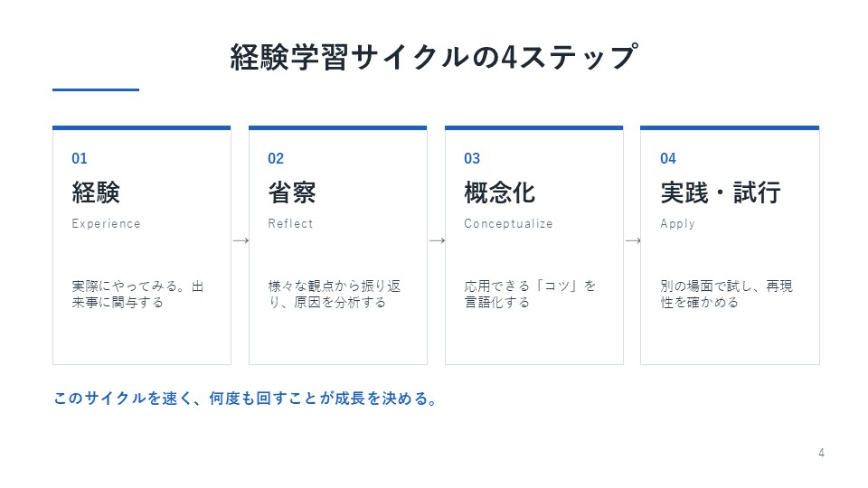Click the slide page number 4
This screenshot has width=868, height=488.
(822, 453)
